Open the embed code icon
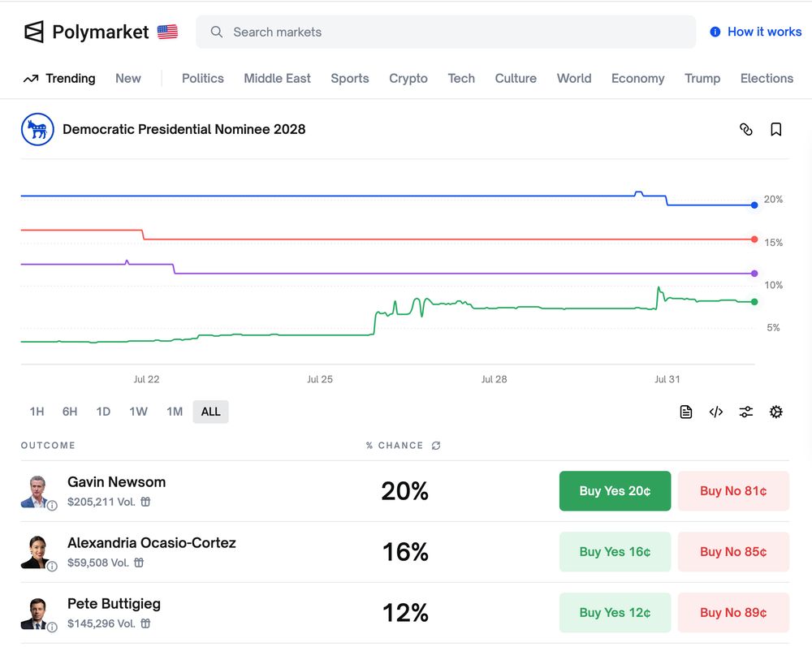Viewport: 812px width, 647px height. [x=715, y=412]
